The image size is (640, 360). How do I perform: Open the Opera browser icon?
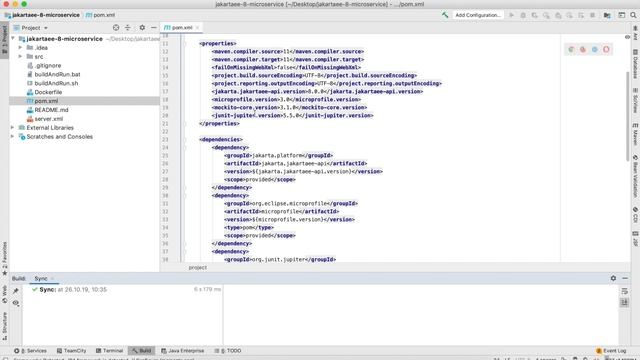tap(607, 49)
